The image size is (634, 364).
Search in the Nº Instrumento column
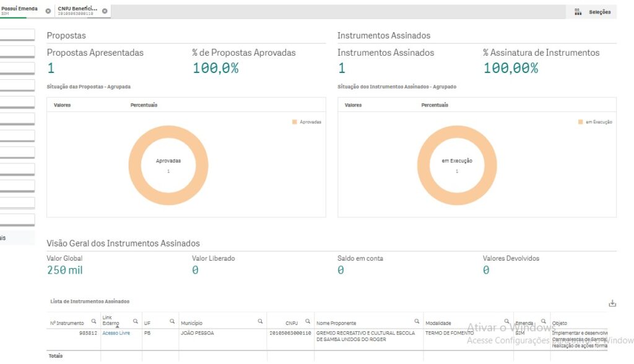[x=94, y=321]
